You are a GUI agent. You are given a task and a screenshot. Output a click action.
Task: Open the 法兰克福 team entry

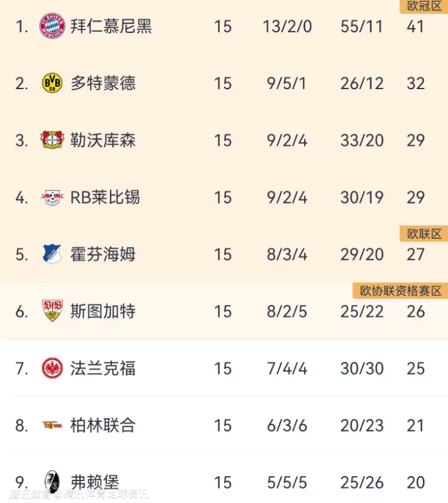click(103, 368)
